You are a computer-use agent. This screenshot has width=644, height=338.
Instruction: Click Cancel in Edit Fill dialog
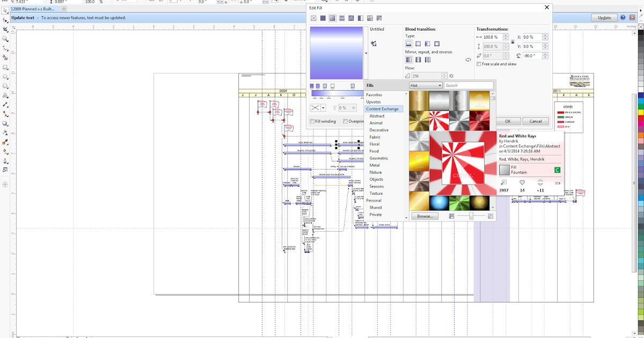tap(536, 121)
